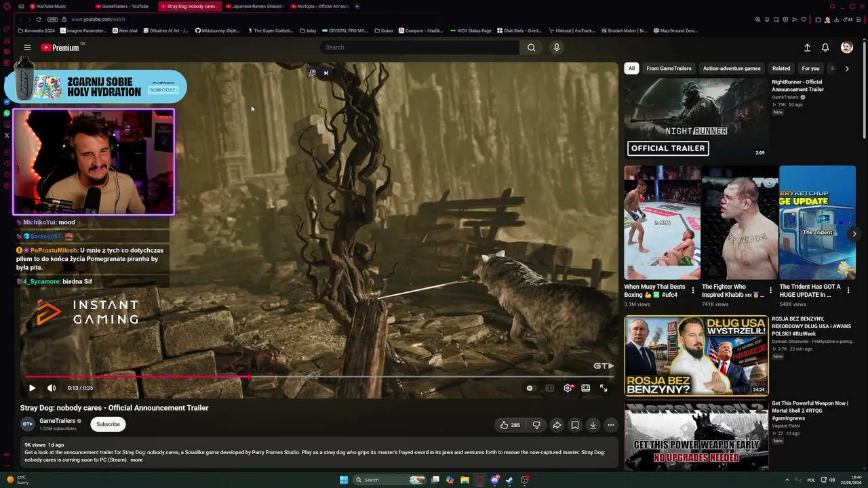
Task: Open the 'KICK Status Page' bookmark
Action: click(x=471, y=30)
